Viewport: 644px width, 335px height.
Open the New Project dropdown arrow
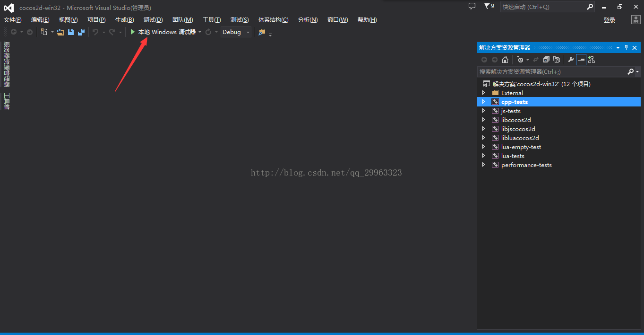click(x=52, y=32)
